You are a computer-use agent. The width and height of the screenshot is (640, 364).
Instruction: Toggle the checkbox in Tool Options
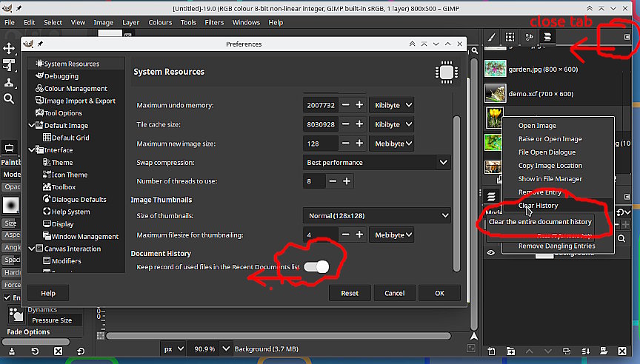7,297
